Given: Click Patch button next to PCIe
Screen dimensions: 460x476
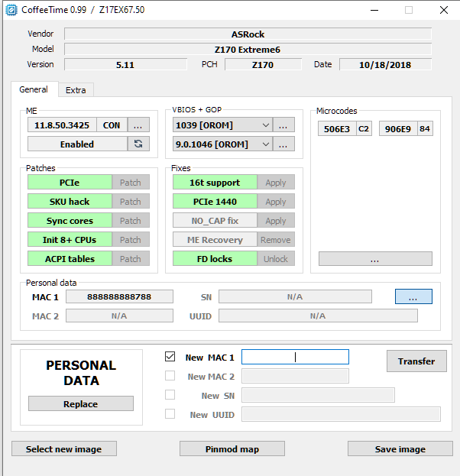Looking at the screenshot, I should click(131, 182).
